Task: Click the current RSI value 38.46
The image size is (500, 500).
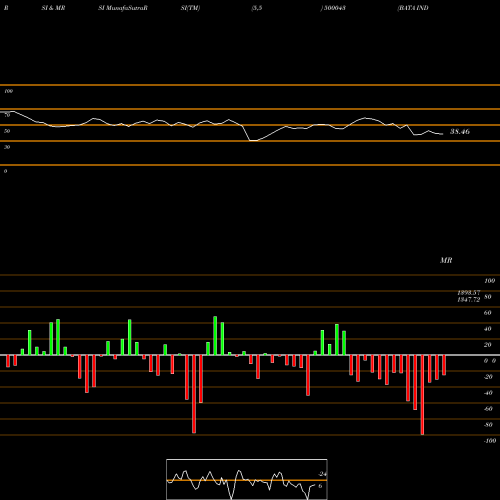Action: pos(460,132)
